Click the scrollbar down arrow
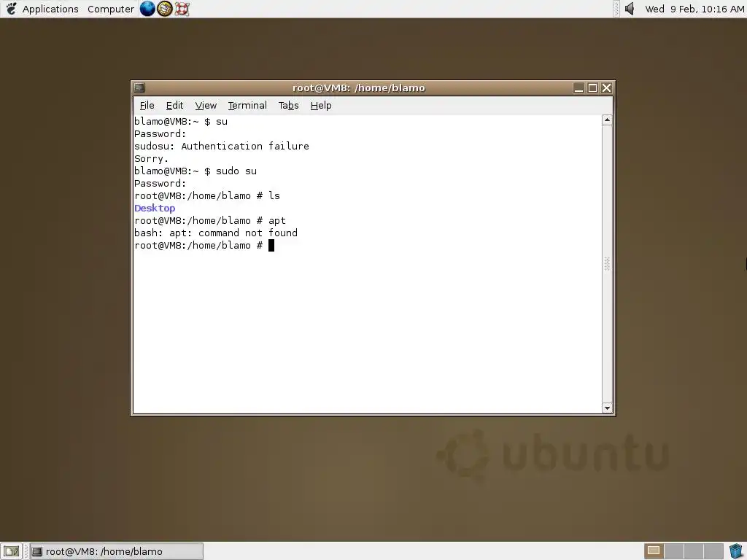 click(x=607, y=408)
